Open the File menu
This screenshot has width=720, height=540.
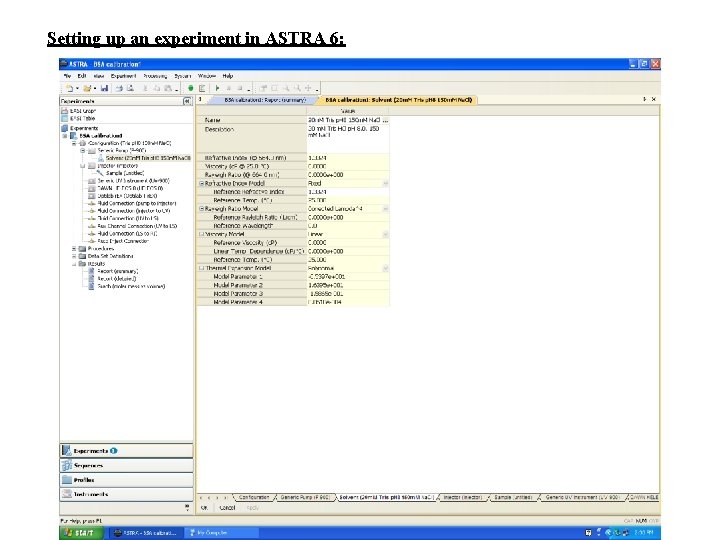pyautogui.click(x=68, y=76)
